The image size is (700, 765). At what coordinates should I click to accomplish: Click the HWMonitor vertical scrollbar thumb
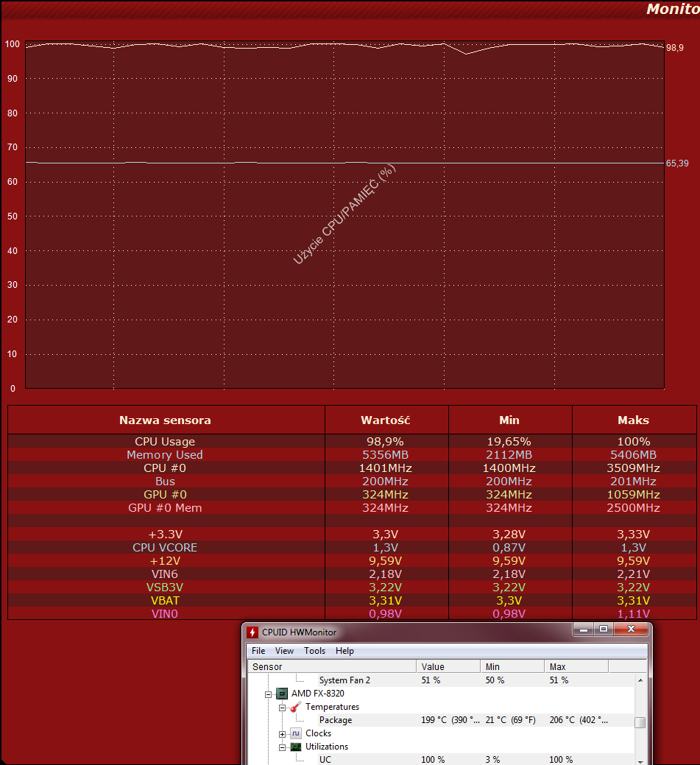tap(640, 722)
